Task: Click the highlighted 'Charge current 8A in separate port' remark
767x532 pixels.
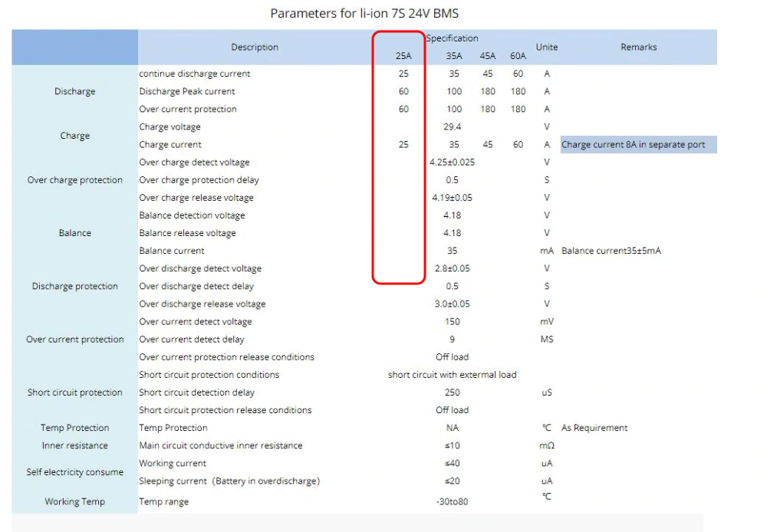Action: pyautogui.click(x=639, y=145)
